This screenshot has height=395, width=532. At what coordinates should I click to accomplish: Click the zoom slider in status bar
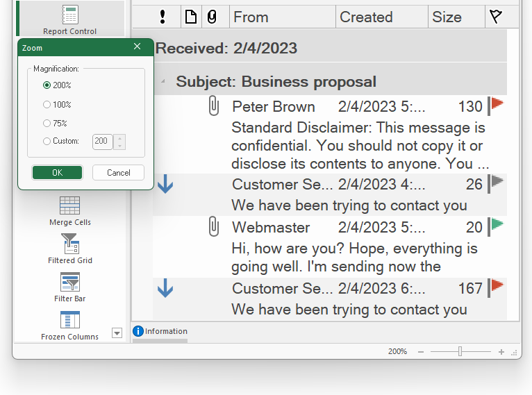pyautogui.click(x=460, y=352)
